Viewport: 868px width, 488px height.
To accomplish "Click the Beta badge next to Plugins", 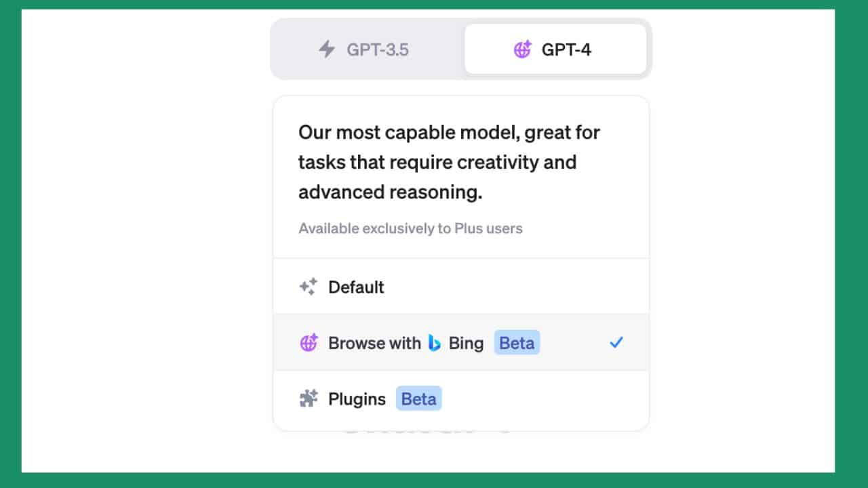I will click(x=418, y=399).
